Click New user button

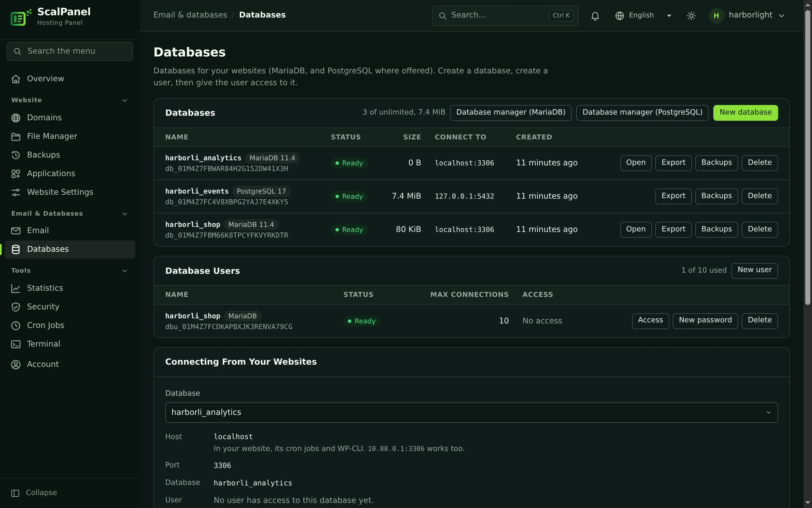point(754,270)
